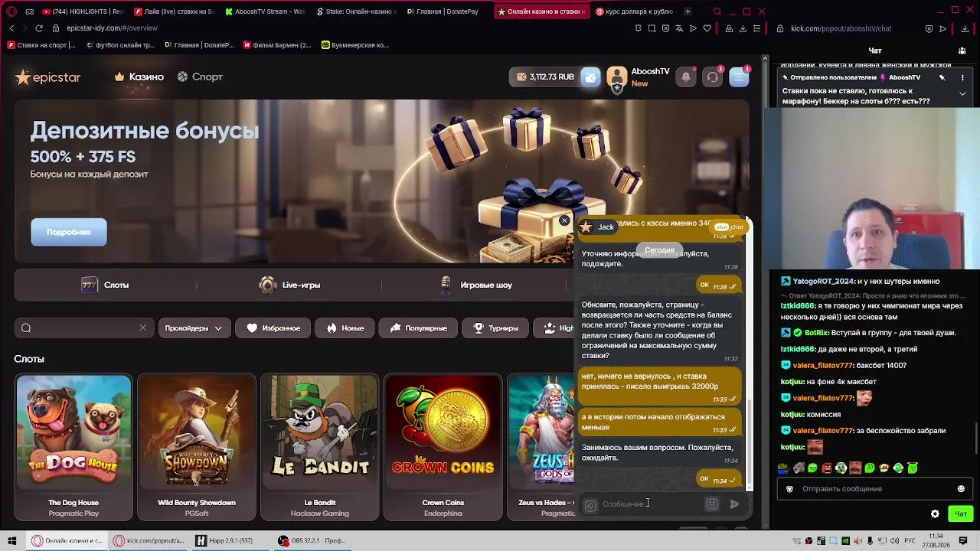Screen dimensions: 980x551
Task: Click the AbooshTV profile avatar
Action: [x=617, y=77]
